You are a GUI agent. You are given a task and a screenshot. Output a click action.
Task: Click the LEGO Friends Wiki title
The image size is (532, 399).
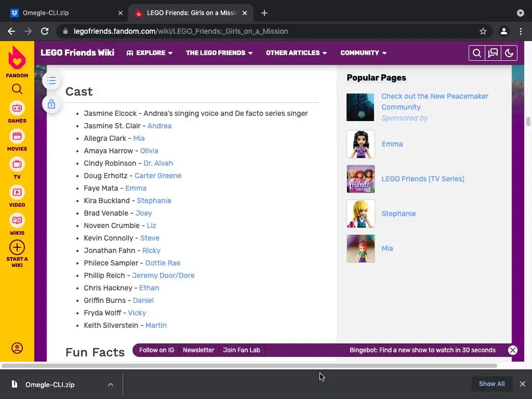(77, 52)
